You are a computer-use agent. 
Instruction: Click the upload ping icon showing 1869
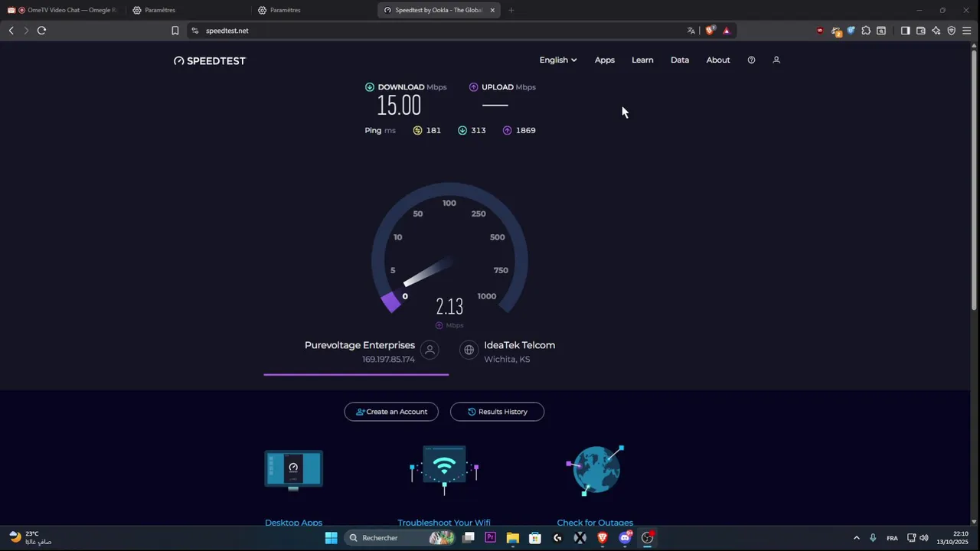pos(507,130)
